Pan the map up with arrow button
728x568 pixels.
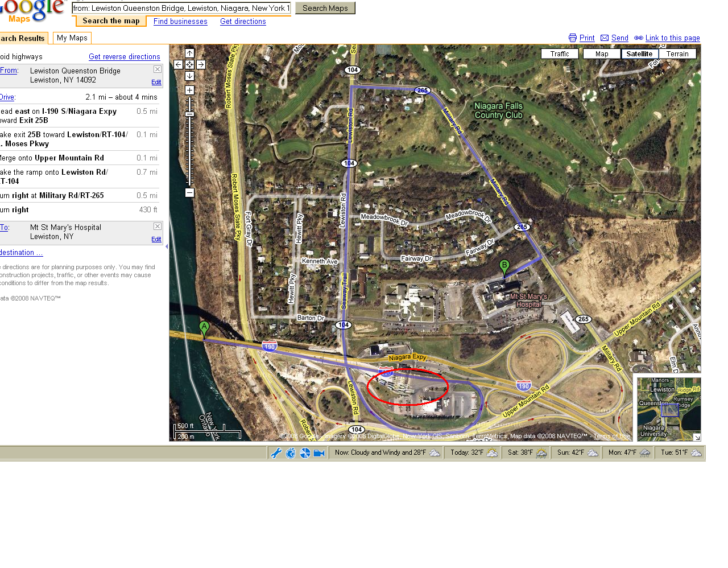(x=189, y=53)
